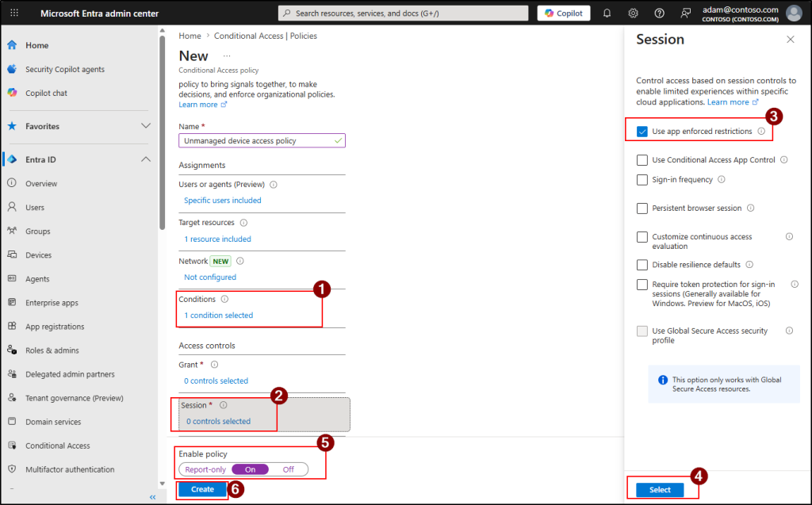
Task: Click Learn more link under policy description
Action: (202, 105)
